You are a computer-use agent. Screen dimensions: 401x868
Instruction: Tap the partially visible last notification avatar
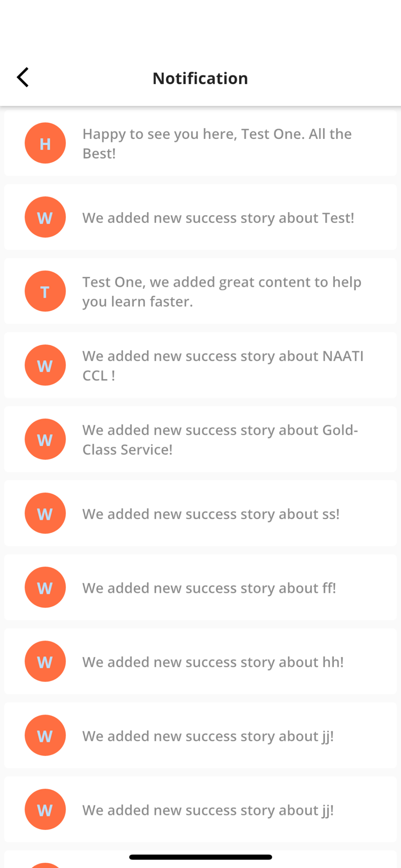[x=45, y=865]
